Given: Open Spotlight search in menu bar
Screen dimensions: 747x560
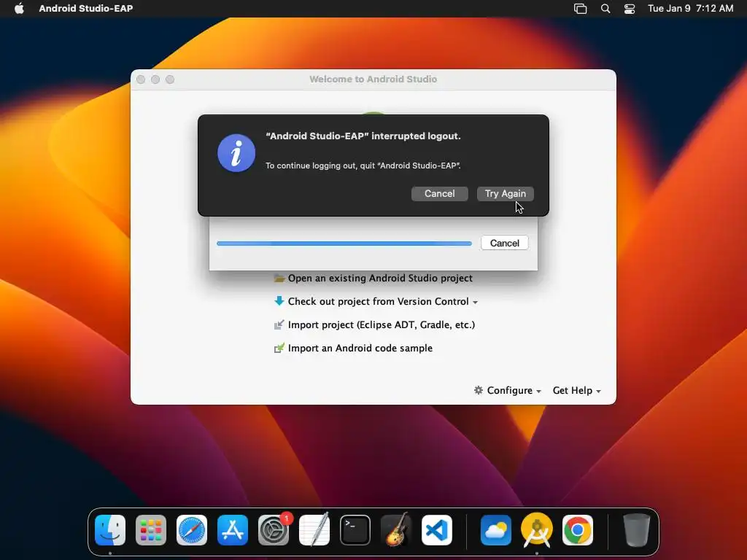Looking at the screenshot, I should [605, 9].
